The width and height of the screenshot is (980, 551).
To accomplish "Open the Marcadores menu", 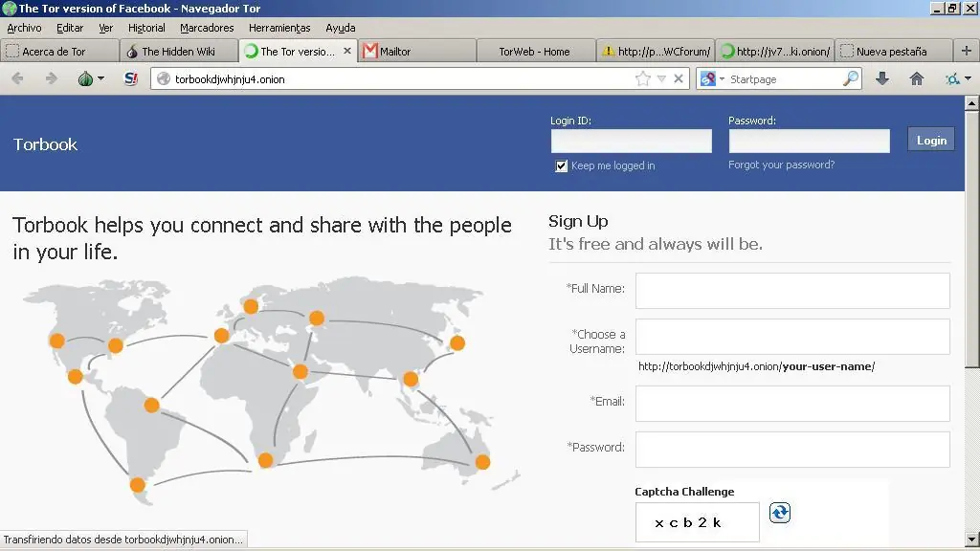I will [207, 28].
